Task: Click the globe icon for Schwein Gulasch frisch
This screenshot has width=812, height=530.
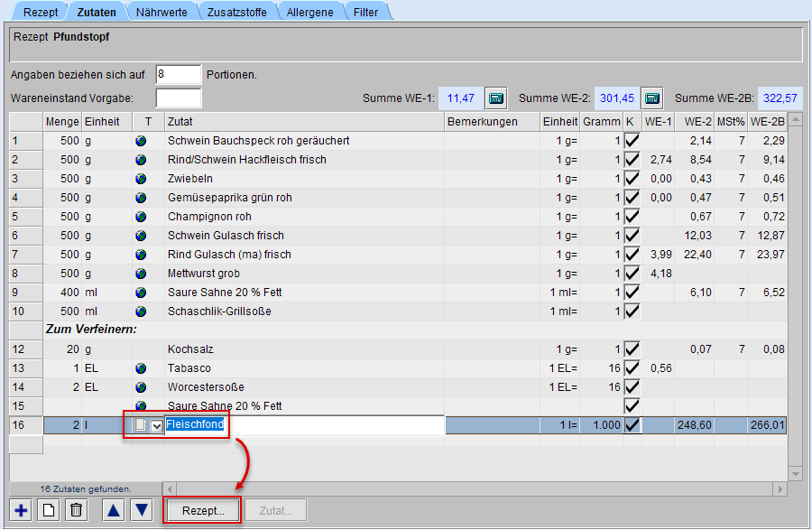Action: [141, 236]
